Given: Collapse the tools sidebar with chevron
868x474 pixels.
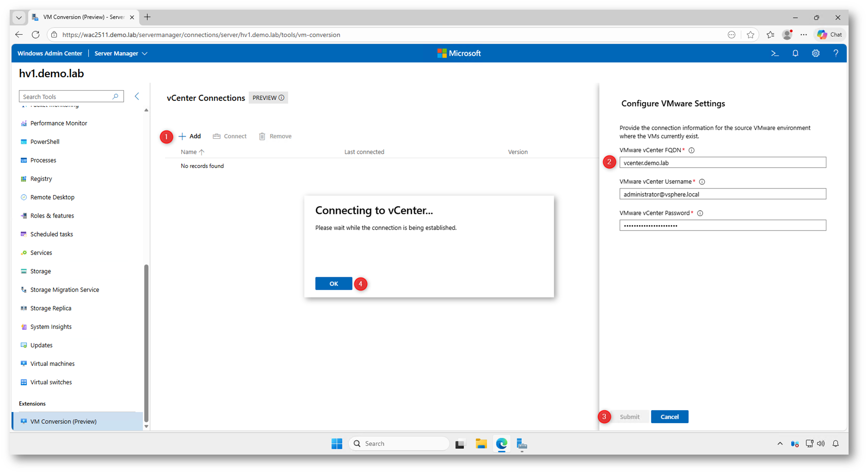Looking at the screenshot, I should 137,97.
